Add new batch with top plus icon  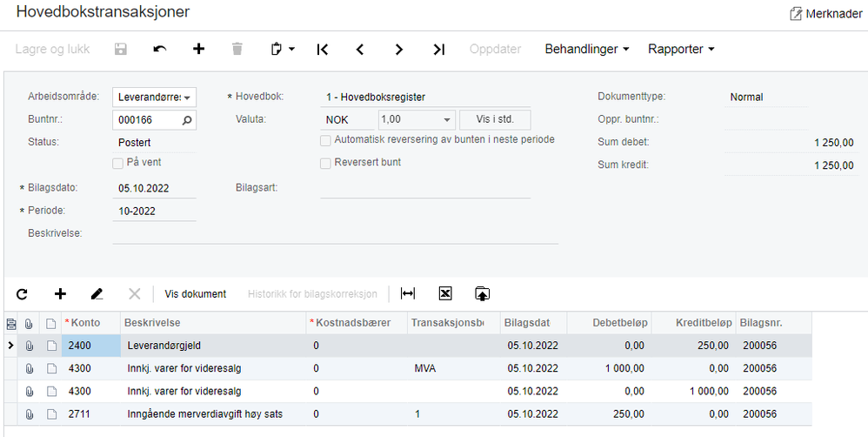click(198, 49)
